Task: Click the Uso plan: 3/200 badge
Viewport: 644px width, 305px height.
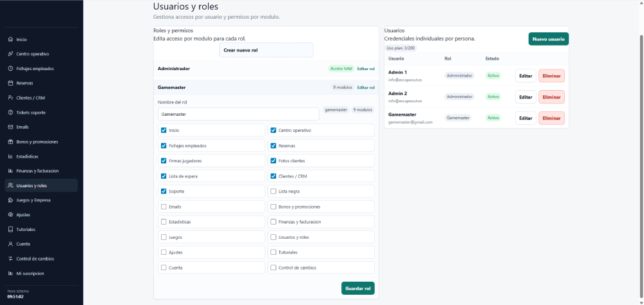Action: [x=401, y=48]
